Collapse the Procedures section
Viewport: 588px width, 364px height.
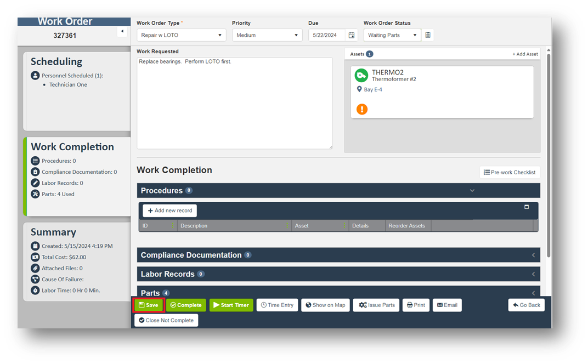pyautogui.click(x=472, y=191)
